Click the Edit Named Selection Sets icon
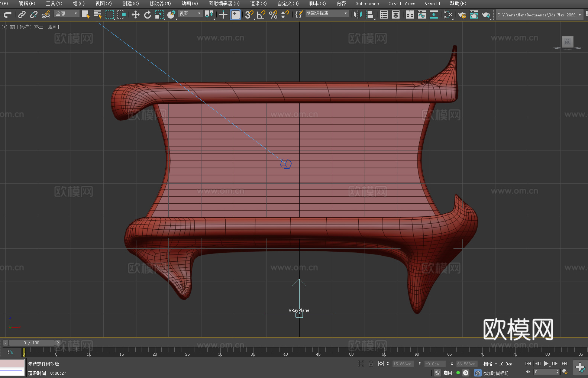 click(299, 14)
